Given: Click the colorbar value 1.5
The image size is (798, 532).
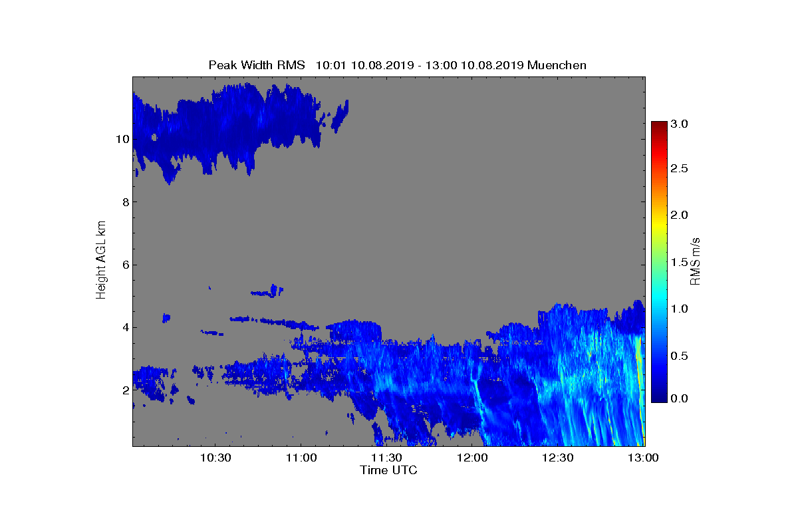Looking at the screenshot, I should coord(679,263).
